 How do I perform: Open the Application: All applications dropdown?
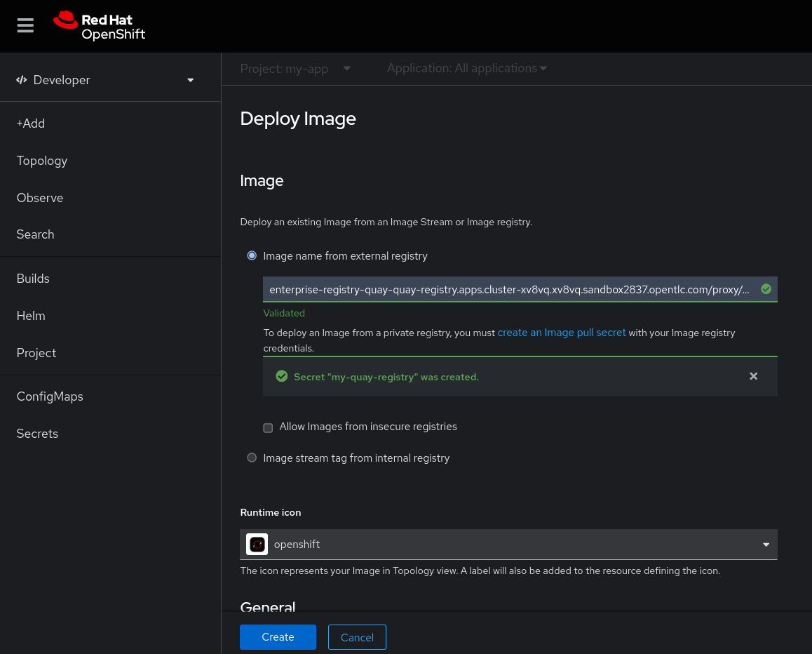(466, 68)
